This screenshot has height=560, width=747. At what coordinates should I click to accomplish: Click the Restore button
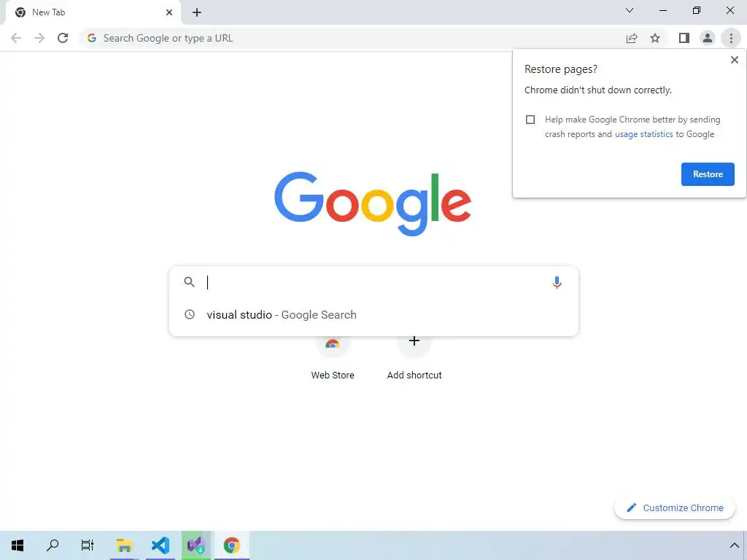pyautogui.click(x=708, y=174)
